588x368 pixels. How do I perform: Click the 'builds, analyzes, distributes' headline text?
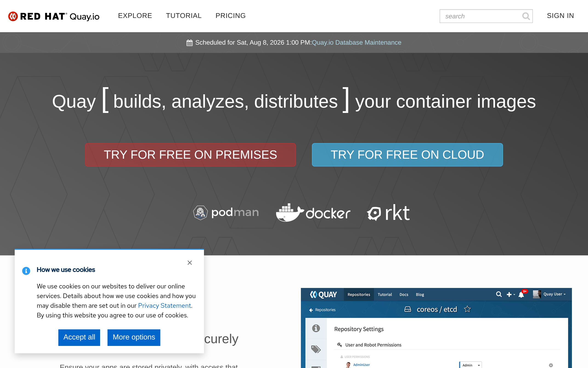coord(226,101)
